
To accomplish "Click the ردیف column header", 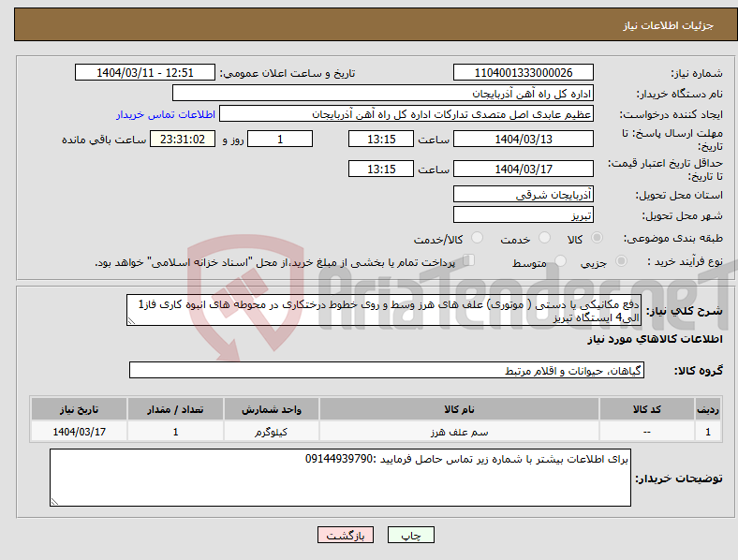I will pos(708,409).
